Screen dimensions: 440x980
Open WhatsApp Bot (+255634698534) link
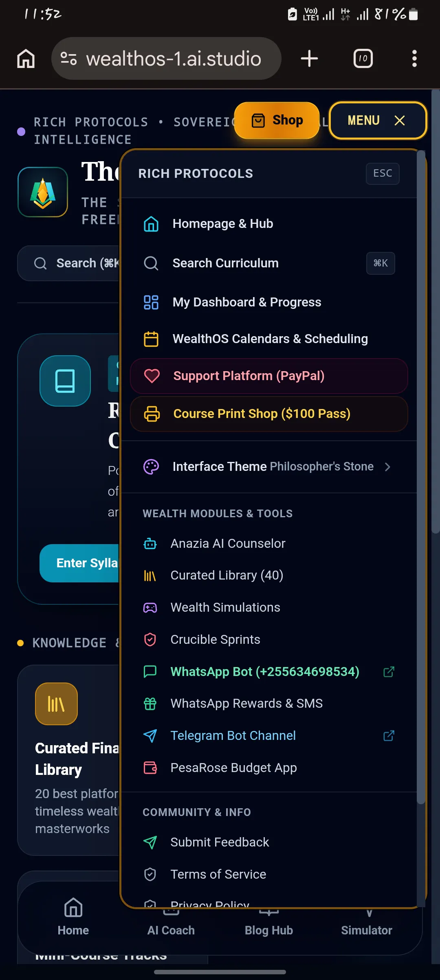click(x=269, y=672)
